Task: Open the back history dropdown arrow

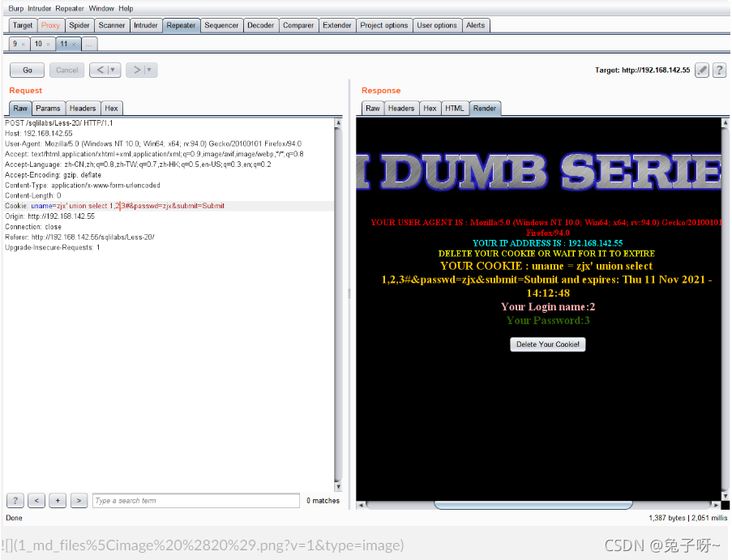Action: pos(113,70)
